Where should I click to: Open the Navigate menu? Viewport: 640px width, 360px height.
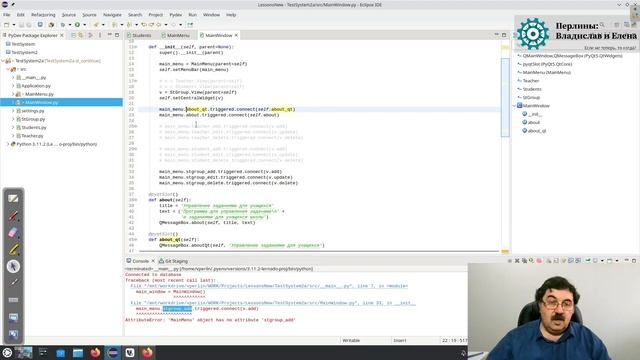click(112, 15)
